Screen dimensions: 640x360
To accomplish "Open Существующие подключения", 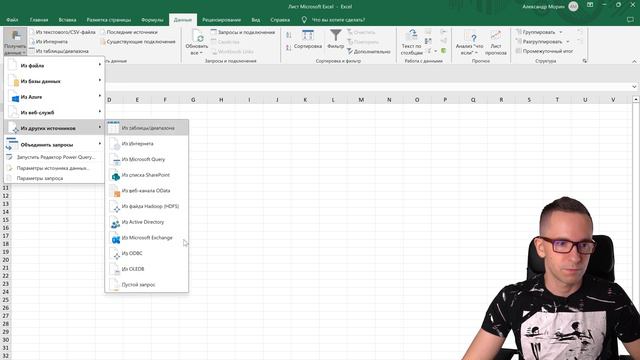I will pyautogui.click(x=138, y=42).
